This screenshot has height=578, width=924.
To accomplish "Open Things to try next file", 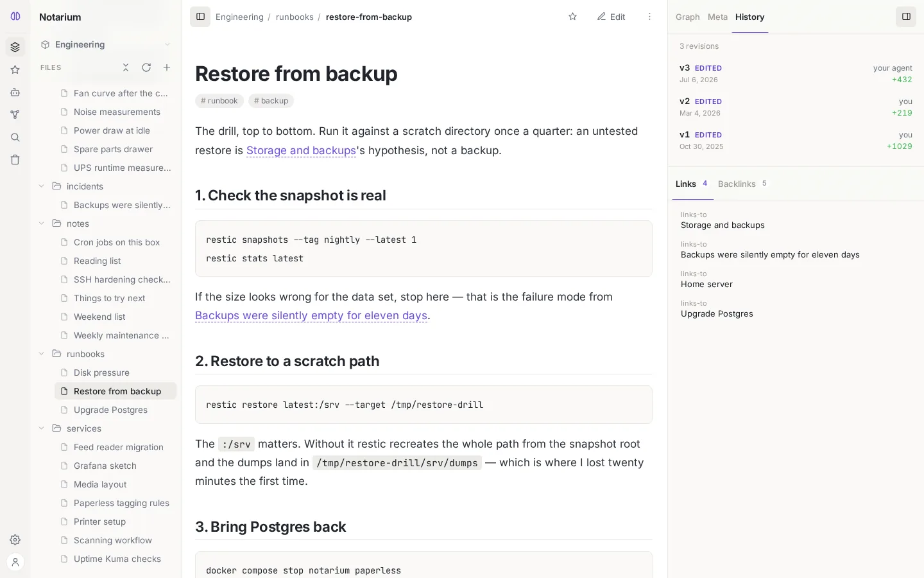I will coord(116,298).
